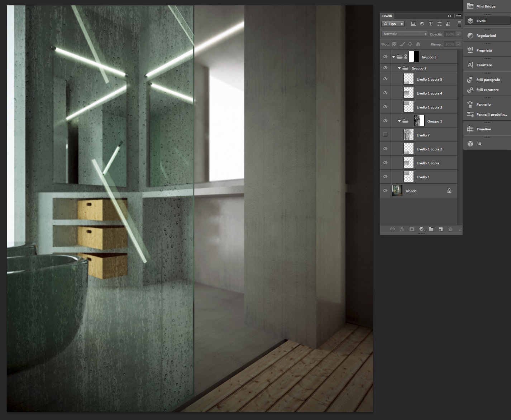Open the Regolazioni panel

click(487, 35)
